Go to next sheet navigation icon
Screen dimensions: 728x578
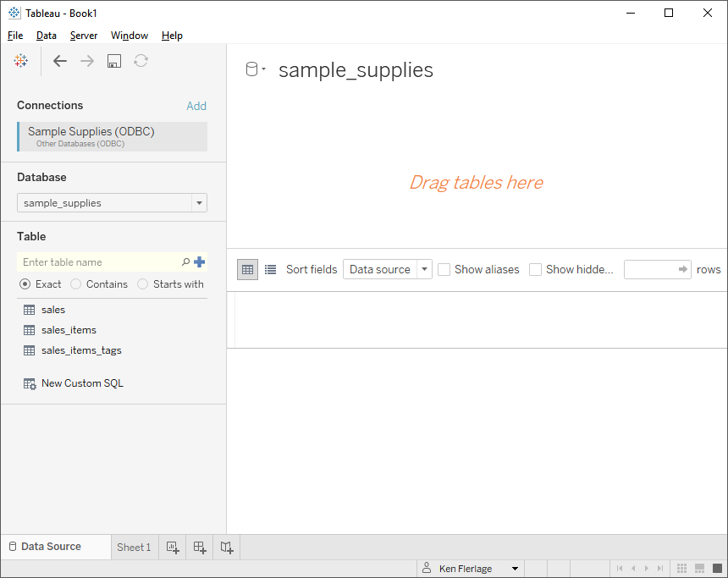pos(647,568)
